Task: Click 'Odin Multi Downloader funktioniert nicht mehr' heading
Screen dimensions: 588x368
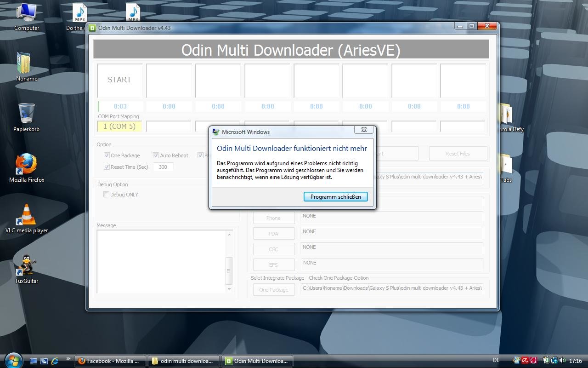Action: pyautogui.click(x=292, y=149)
